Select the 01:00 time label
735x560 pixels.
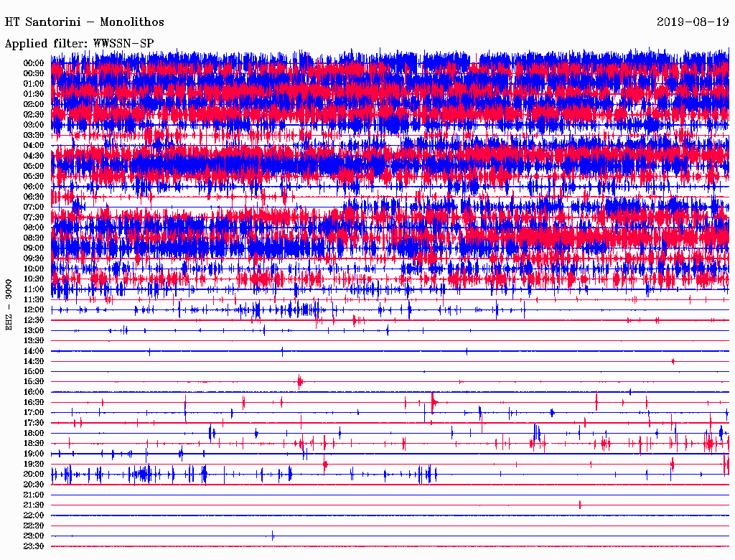(x=34, y=84)
